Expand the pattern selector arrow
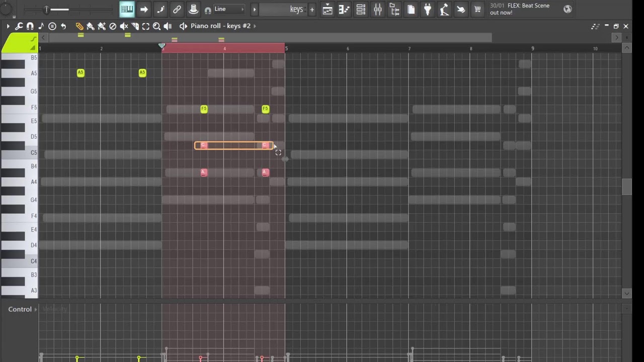Screen dimensions: 644x362 (x=254, y=9)
